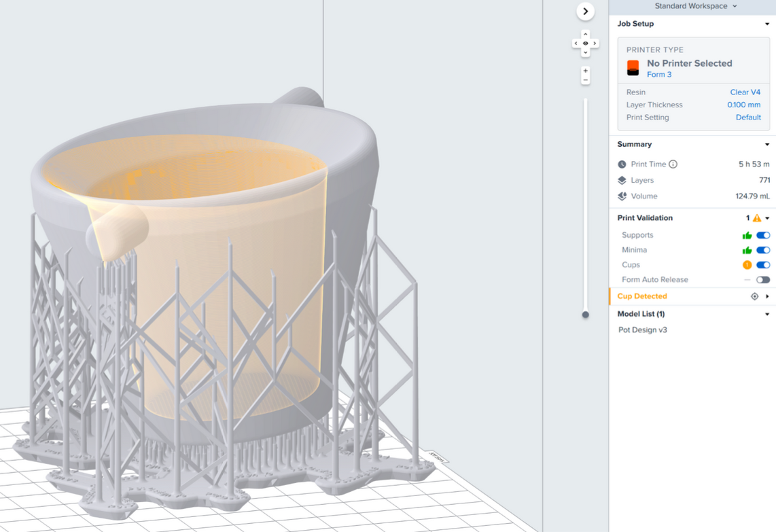Rotate view up with the navigation arrow
Image resolution: width=776 pixels, height=532 pixels.
pos(585,34)
